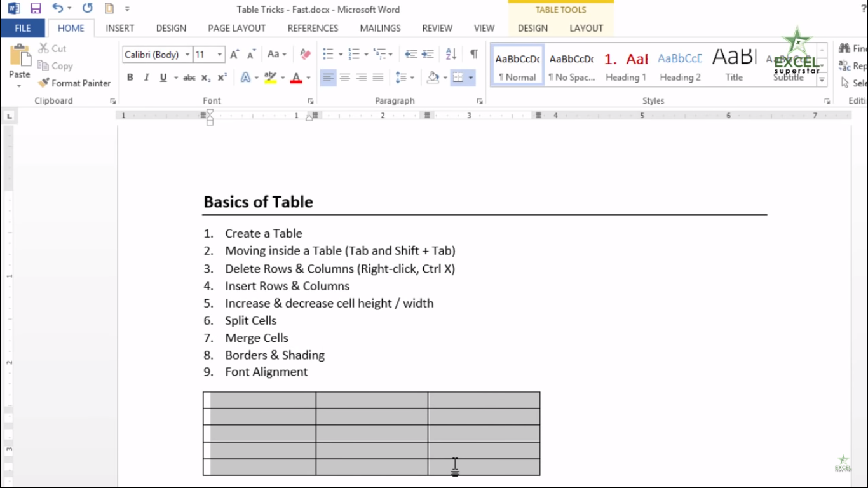Click the Paste clipboard icon
Screen dimensions: 868x488
20,55
